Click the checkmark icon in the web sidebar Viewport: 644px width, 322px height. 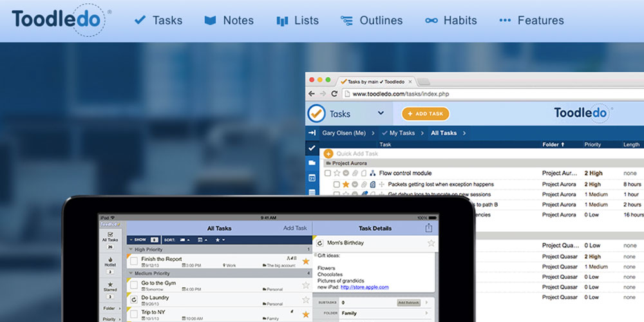tap(312, 148)
